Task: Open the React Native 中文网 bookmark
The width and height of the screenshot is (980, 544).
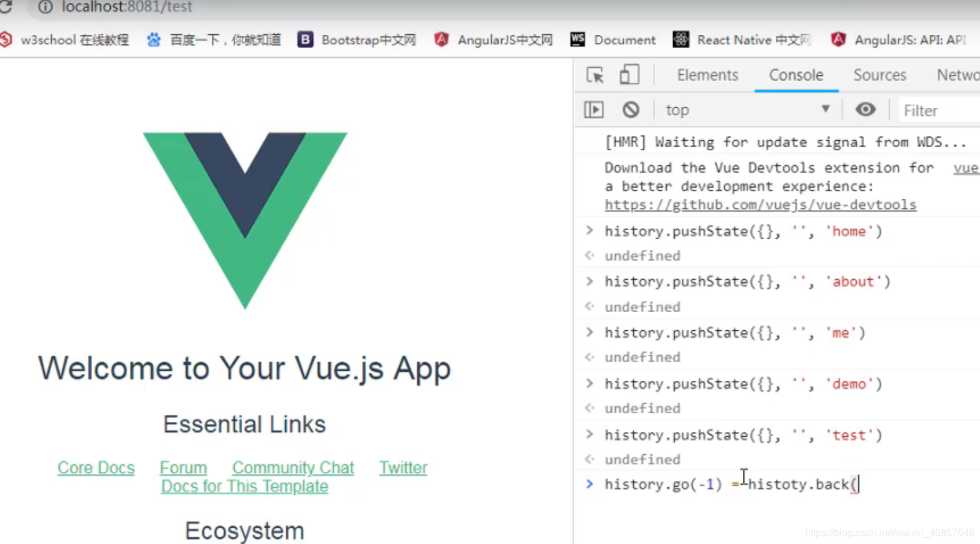Action: pyautogui.click(x=742, y=40)
